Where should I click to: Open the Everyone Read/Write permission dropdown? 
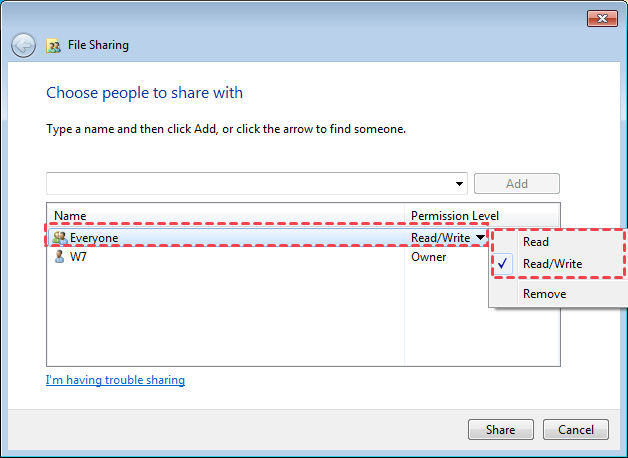481,238
